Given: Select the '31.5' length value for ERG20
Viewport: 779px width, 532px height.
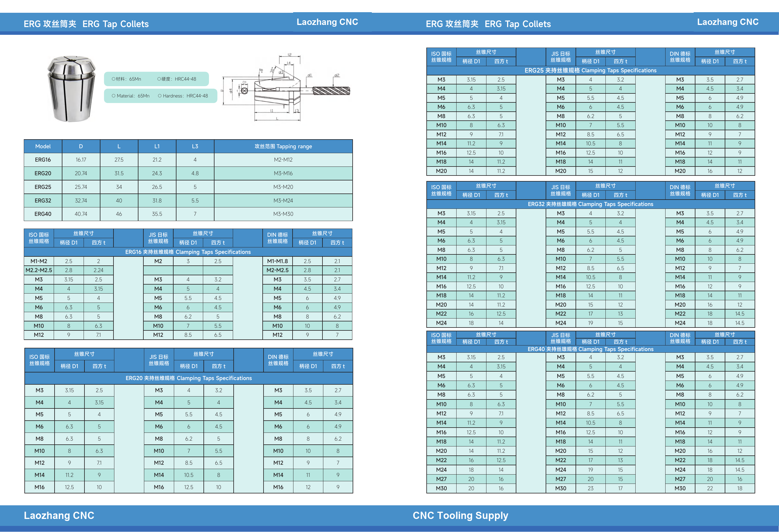Looking at the screenshot, I should click(119, 173).
